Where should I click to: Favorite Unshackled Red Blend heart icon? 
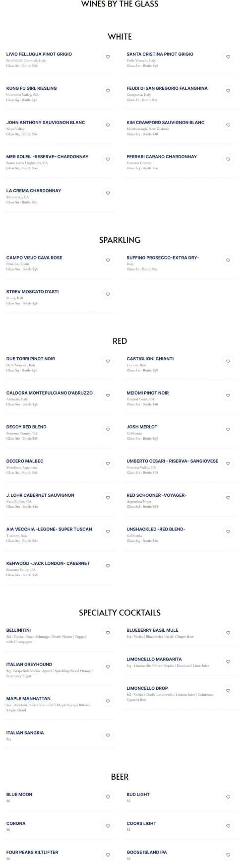tap(228, 532)
